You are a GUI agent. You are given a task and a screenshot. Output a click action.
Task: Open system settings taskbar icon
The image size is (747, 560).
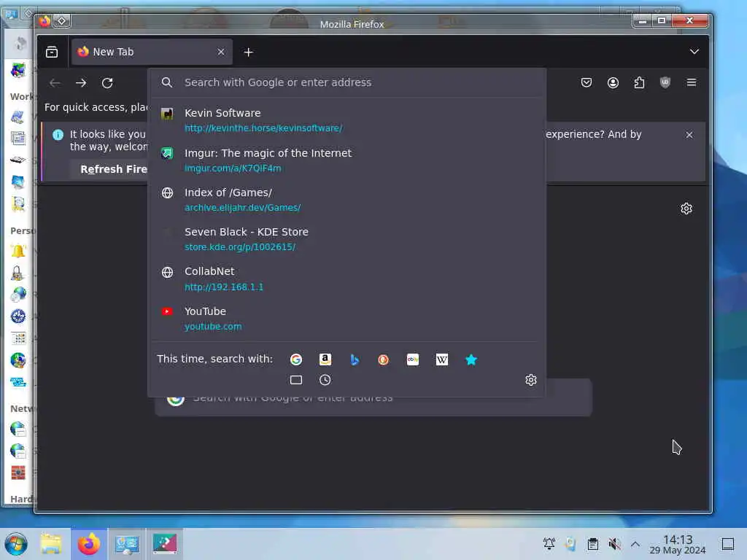tap(127, 544)
